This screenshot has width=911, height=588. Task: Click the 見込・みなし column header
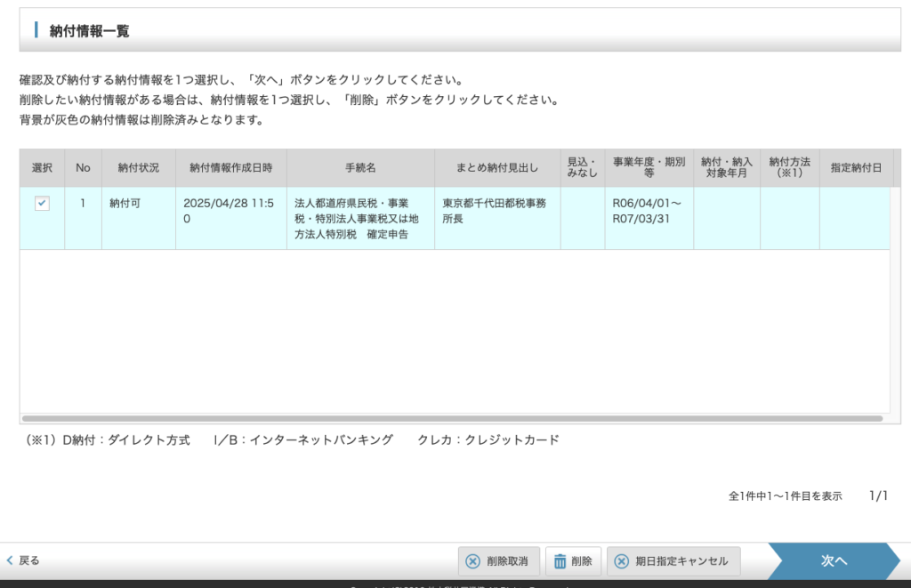[583, 167]
